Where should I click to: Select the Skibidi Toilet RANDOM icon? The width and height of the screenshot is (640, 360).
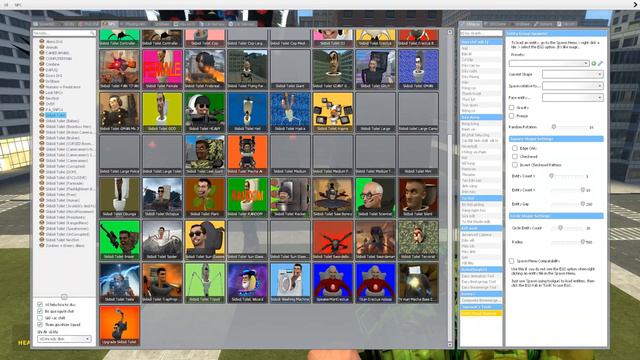[247, 198]
